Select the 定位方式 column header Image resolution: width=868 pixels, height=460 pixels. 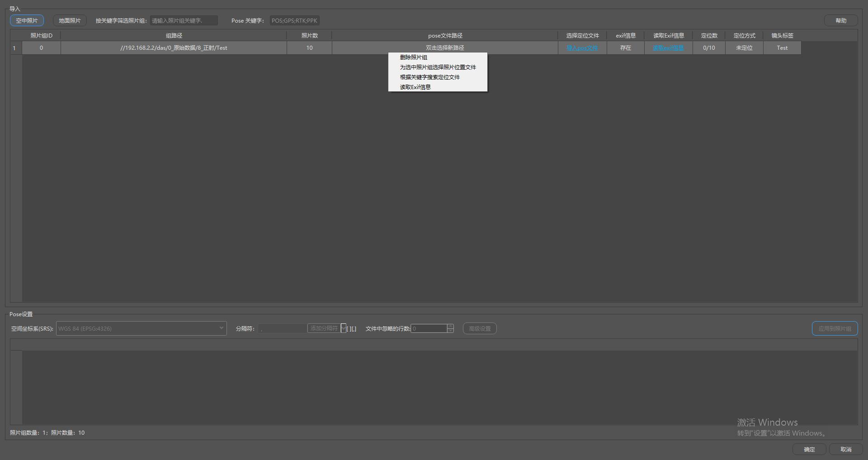[x=744, y=36]
